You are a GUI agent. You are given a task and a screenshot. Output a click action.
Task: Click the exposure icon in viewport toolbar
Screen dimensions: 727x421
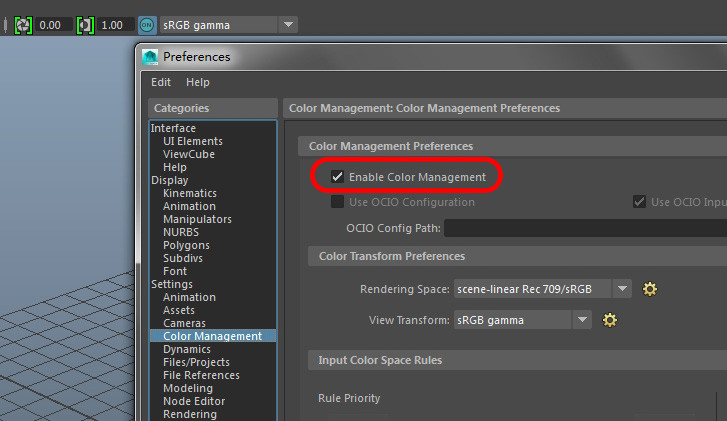click(23, 24)
